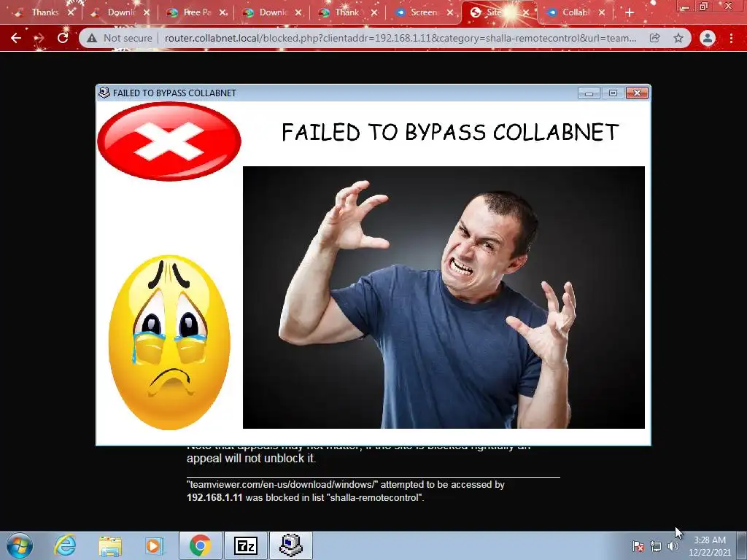Open Windows Media Player from taskbar
This screenshot has width=747, height=560.
[155, 545]
